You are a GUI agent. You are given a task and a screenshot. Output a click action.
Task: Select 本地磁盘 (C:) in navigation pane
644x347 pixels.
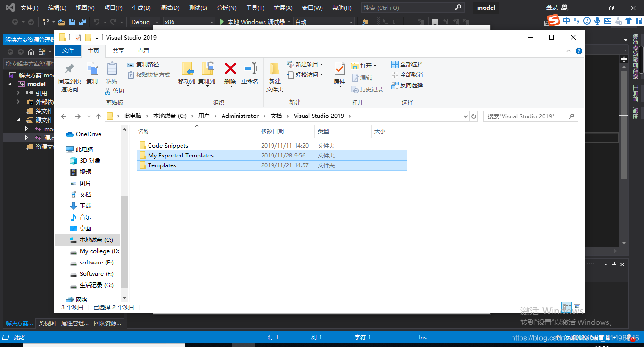click(x=88, y=240)
